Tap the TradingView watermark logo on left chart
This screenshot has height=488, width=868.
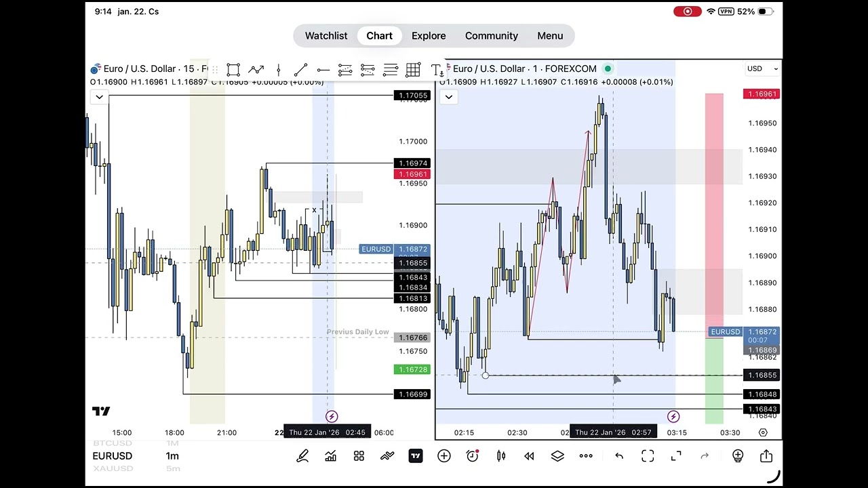click(x=101, y=411)
